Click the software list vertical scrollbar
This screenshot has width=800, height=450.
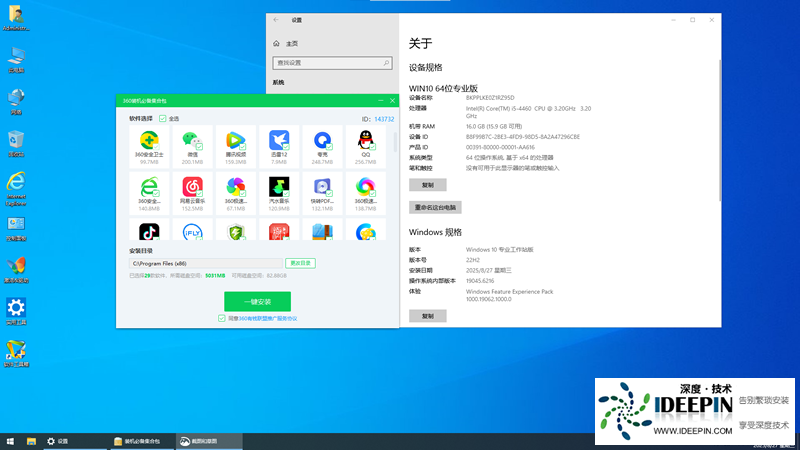pos(395,141)
